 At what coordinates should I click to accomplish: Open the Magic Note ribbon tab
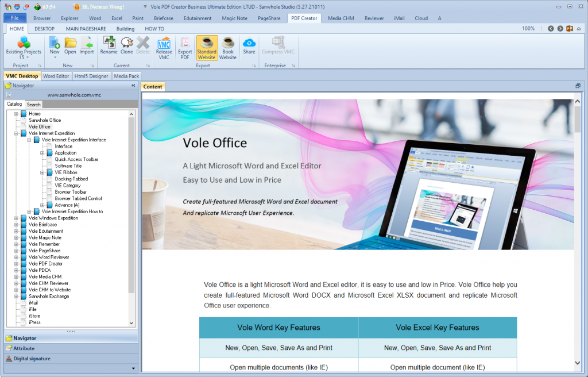click(x=234, y=18)
